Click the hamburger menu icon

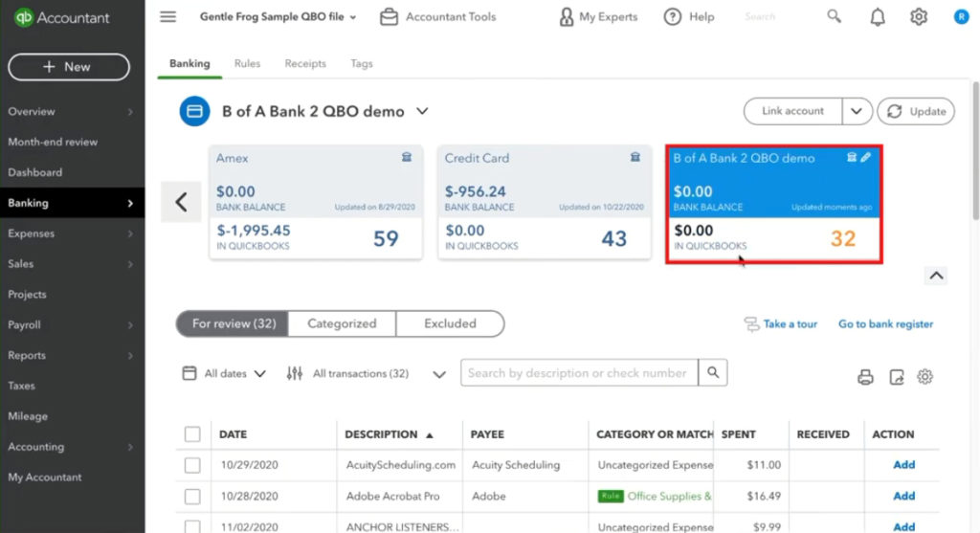tap(168, 17)
